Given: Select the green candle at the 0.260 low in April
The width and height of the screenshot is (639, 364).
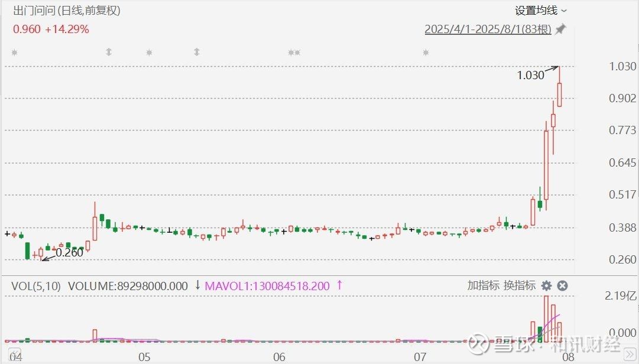Looking at the screenshot, I should pos(27,251).
